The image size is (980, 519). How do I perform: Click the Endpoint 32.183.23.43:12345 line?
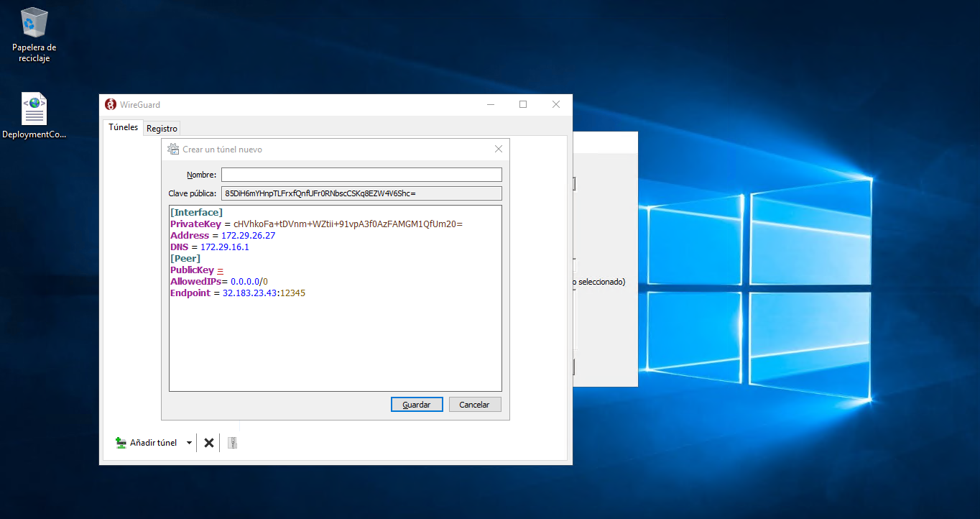pyautogui.click(x=238, y=293)
